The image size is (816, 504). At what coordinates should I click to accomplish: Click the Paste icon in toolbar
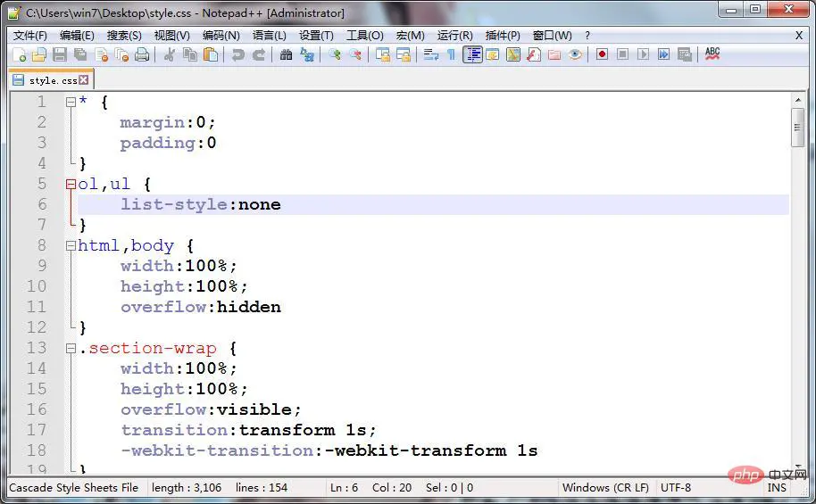point(211,55)
